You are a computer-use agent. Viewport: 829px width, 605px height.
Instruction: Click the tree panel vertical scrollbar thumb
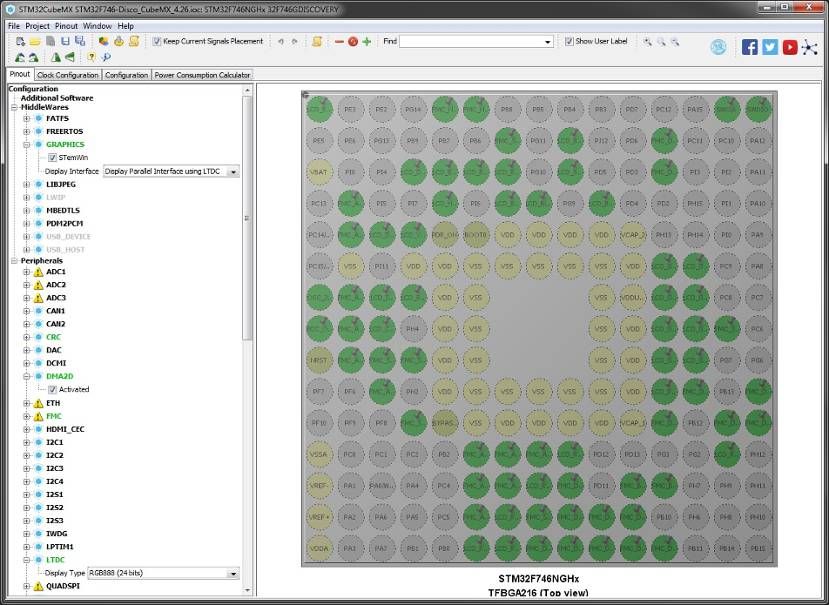coord(247,217)
